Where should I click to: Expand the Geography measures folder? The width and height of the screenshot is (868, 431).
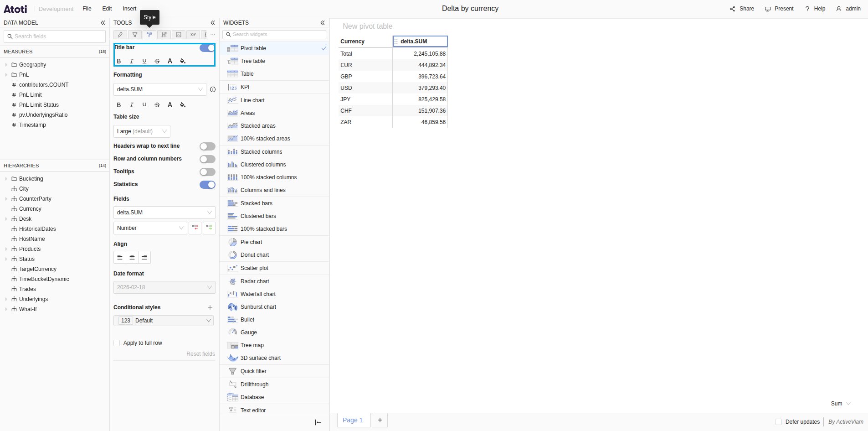[6, 65]
